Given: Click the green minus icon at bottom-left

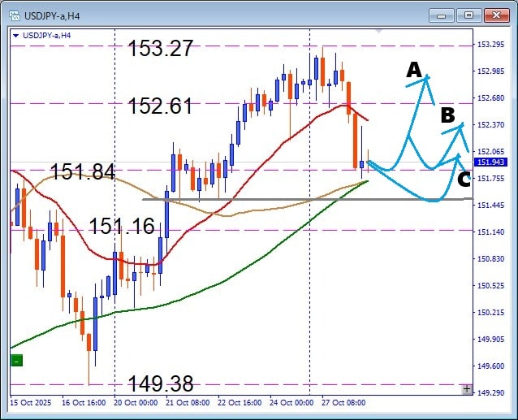Looking at the screenshot, I should tap(16, 360).
